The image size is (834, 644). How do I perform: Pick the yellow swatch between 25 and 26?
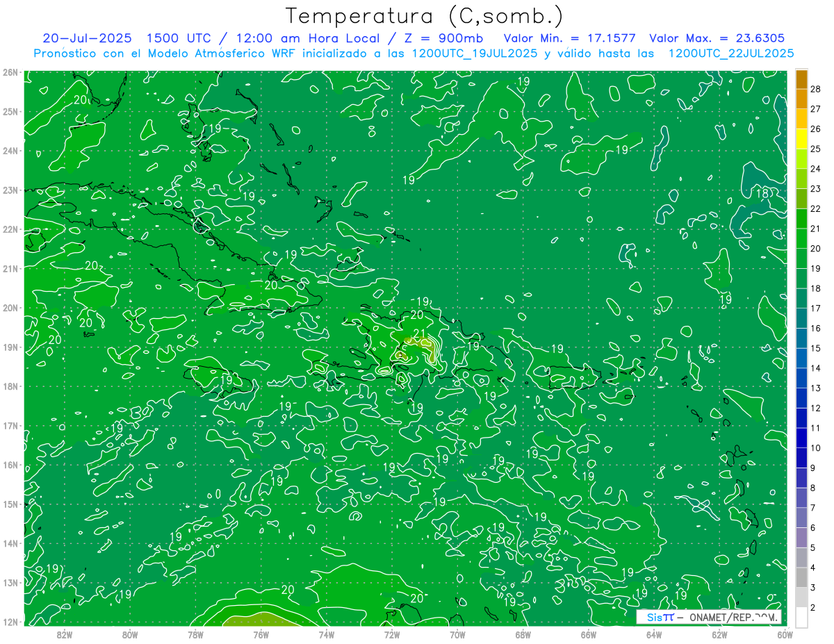pos(801,138)
